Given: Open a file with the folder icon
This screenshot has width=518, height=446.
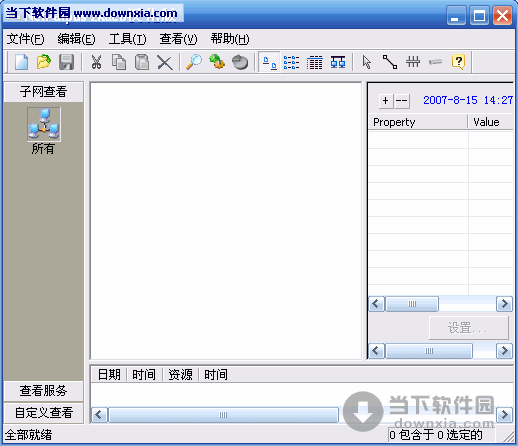Looking at the screenshot, I should click(x=44, y=62).
